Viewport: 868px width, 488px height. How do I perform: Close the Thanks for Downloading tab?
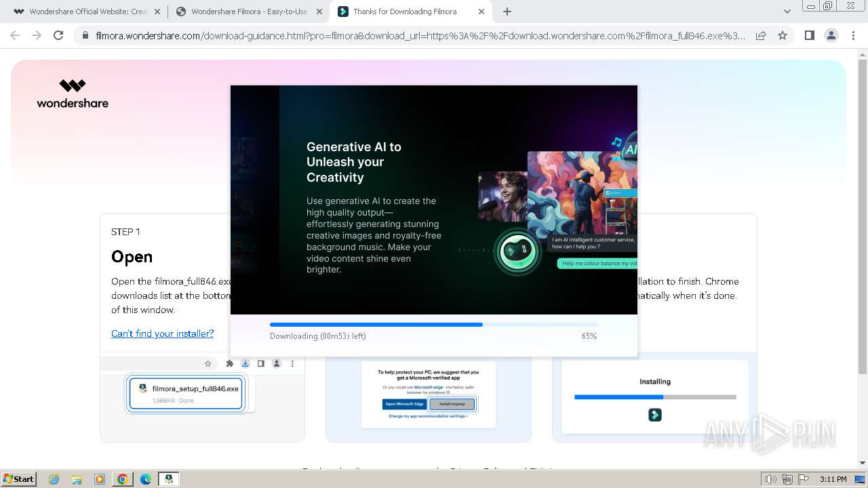point(481,12)
